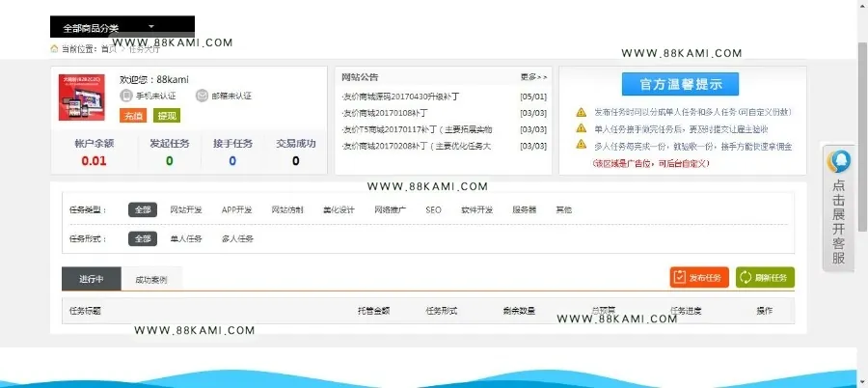Open the customer service chat bubble icon
The width and height of the screenshot is (868, 388).
click(839, 161)
